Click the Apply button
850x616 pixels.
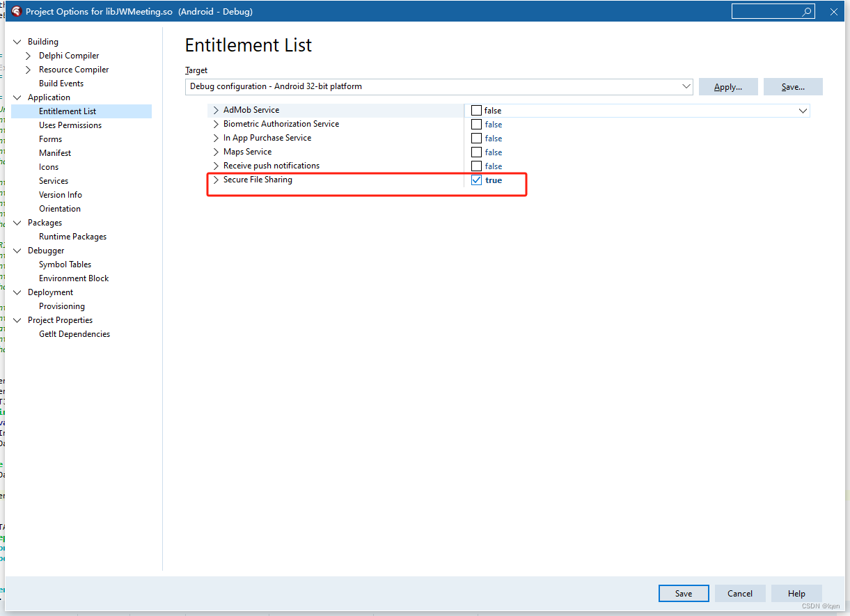click(728, 86)
